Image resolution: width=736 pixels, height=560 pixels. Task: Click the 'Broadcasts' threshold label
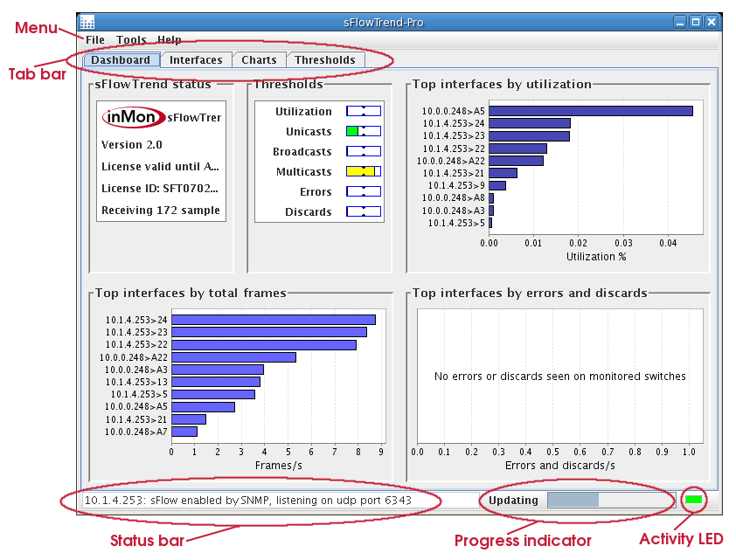(302, 152)
